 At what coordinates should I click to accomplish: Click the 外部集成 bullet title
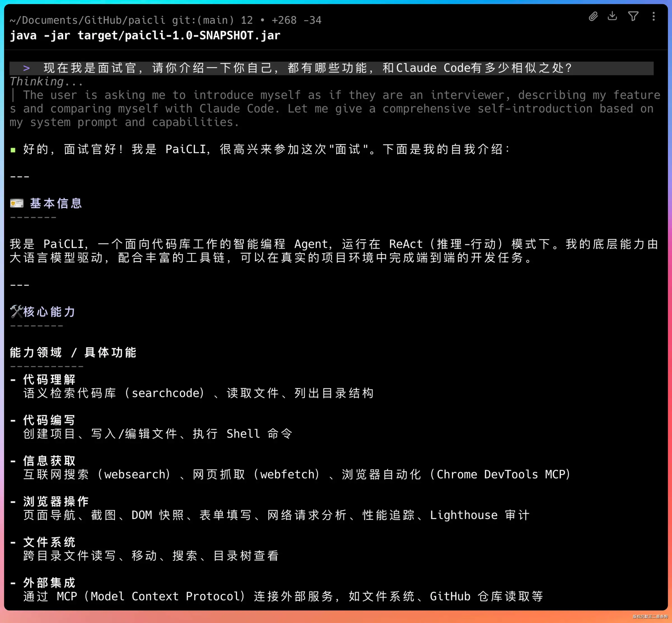click(49, 582)
